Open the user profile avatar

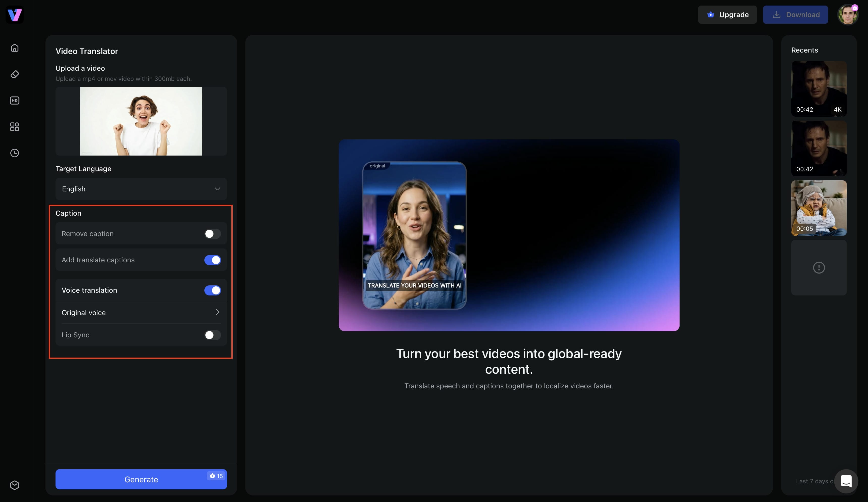848,15
